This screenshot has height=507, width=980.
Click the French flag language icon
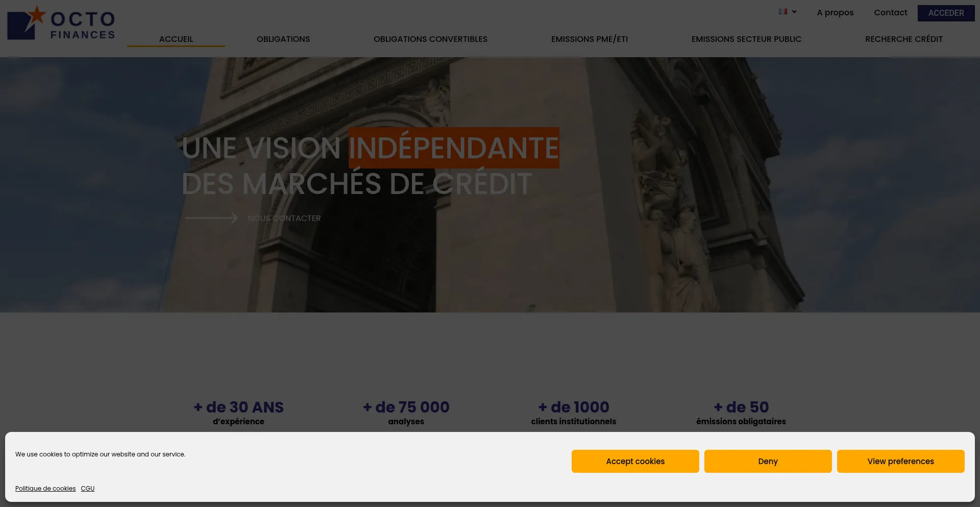pyautogui.click(x=783, y=11)
